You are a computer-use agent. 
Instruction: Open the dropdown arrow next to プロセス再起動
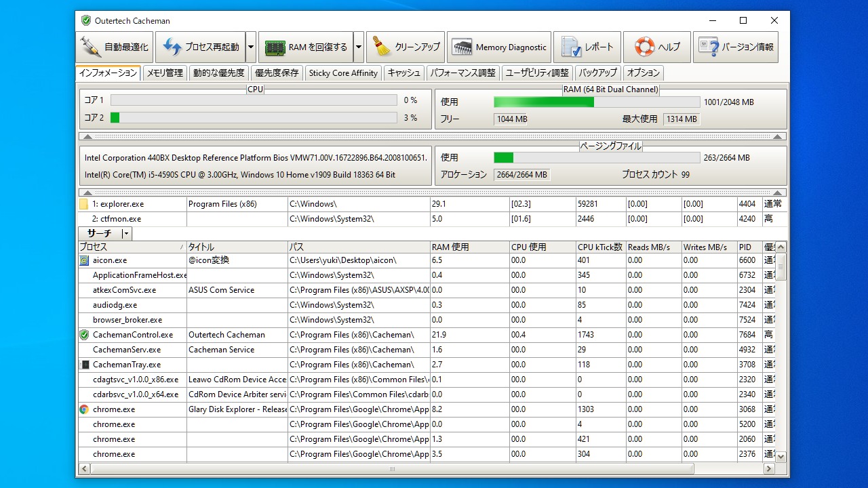click(250, 47)
